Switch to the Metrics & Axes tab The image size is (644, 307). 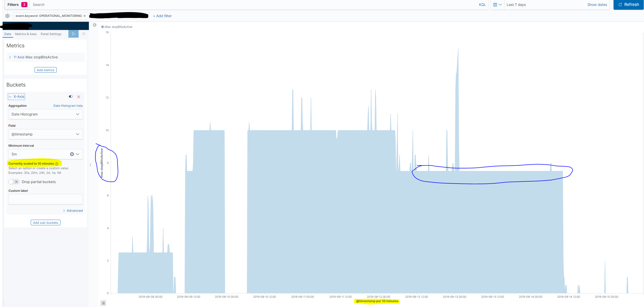coord(26,34)
